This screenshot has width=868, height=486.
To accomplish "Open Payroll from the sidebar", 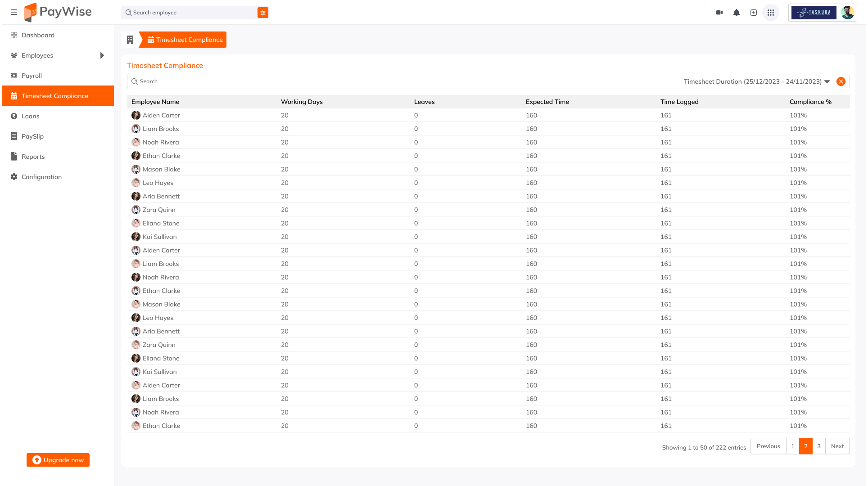I will tap(32, 76).
